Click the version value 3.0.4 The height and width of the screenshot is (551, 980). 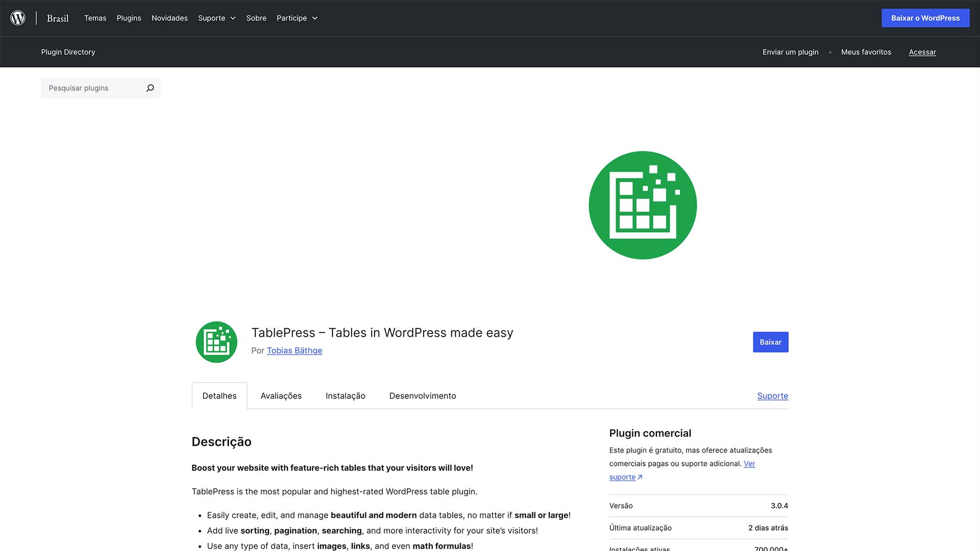[x=779, y=506]
